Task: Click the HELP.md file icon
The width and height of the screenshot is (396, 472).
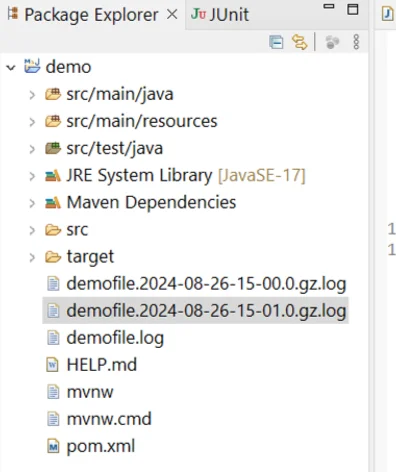Action: 52,365
